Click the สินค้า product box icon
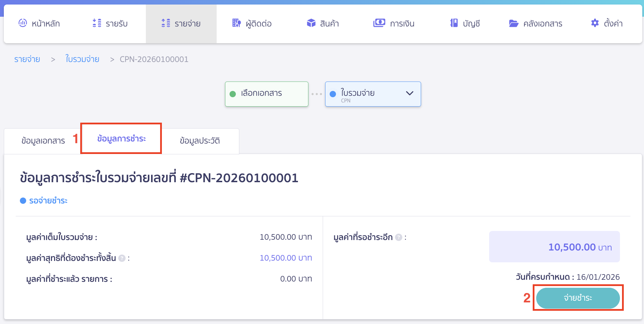The height and width of the screenshot is (324, 644). (311, 23)
